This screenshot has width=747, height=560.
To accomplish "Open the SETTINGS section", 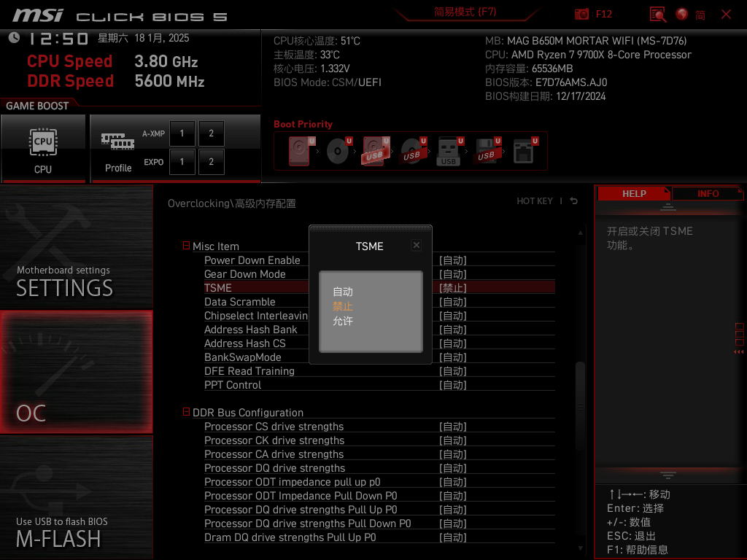I will [x=76, y=246].
